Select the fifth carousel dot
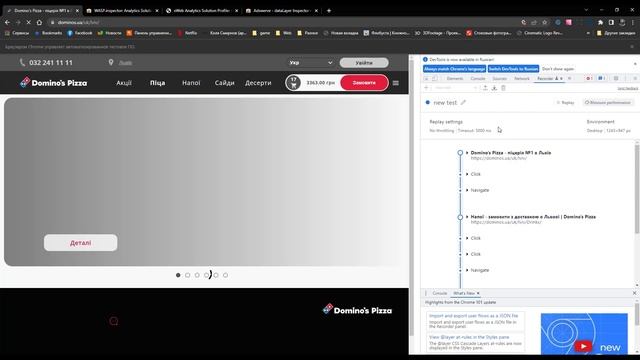The width and height of the screenshot is (640, 360). point(216,275)
